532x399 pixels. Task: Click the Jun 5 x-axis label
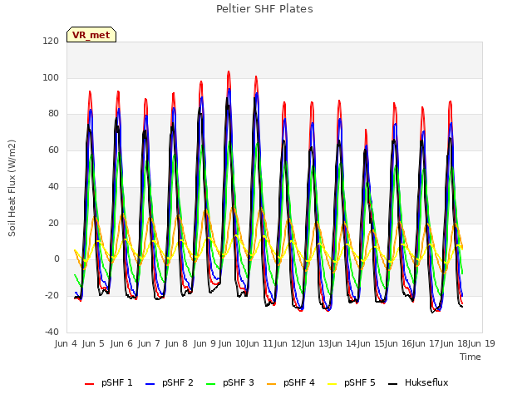(x=93, y=343)
